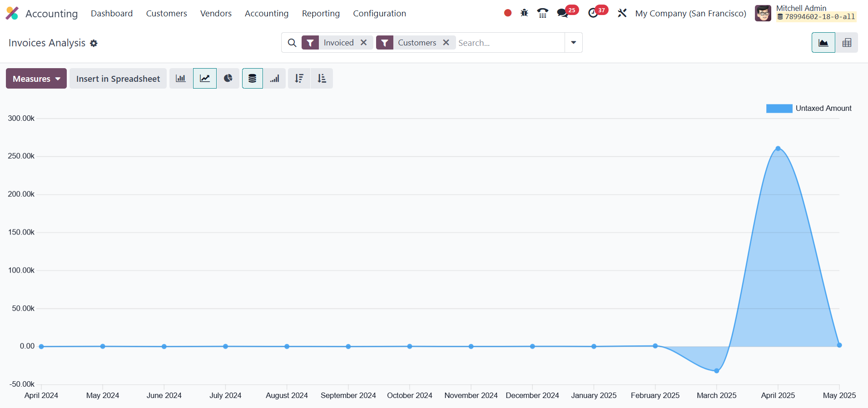Sort the chart in ascending order

[x=322, y=79]
